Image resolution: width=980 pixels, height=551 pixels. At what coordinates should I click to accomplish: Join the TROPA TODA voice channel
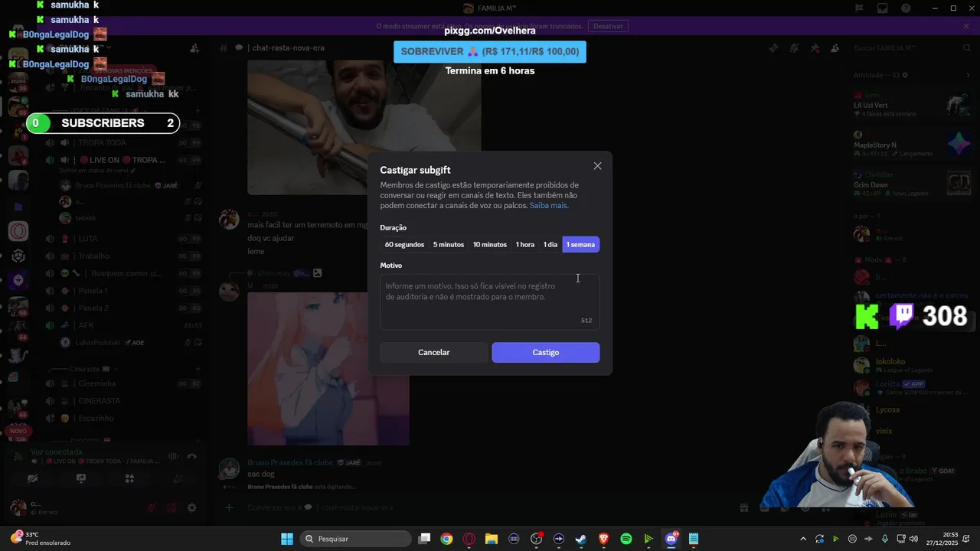pos(124,143)
